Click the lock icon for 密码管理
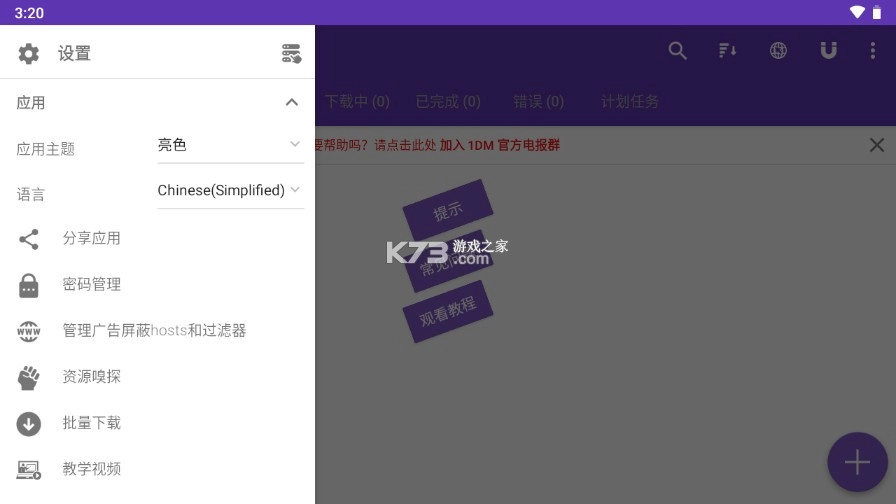Image resolution: width=896 pixels, height=504 pixels. click(29, 285)
